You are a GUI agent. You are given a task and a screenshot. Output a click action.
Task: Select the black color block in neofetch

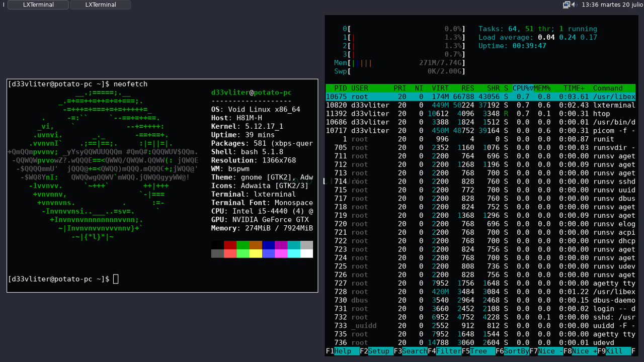pos(217,245)
